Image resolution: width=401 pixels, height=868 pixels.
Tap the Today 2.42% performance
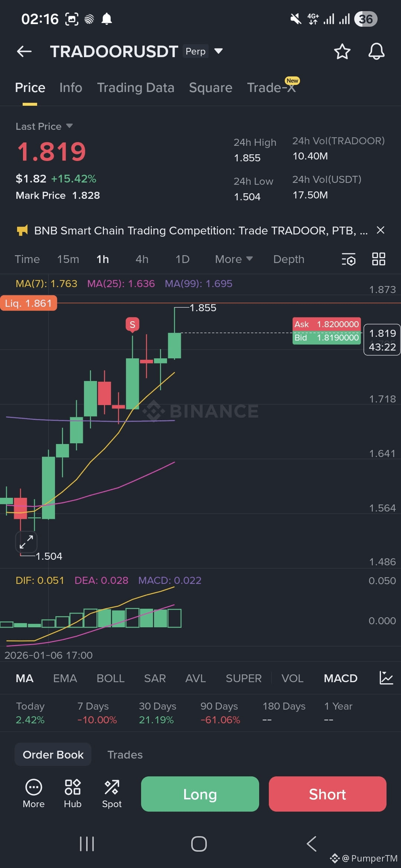click(30, 713)
